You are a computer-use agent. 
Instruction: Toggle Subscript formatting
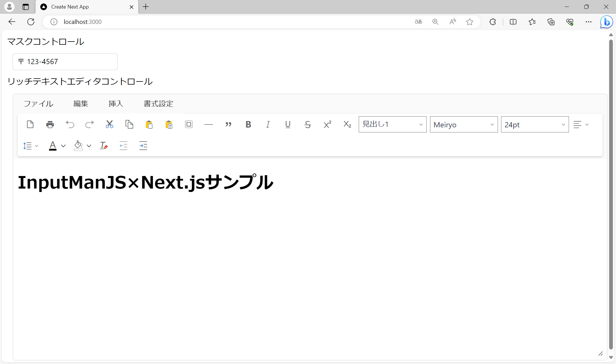(x=347, y=124)
